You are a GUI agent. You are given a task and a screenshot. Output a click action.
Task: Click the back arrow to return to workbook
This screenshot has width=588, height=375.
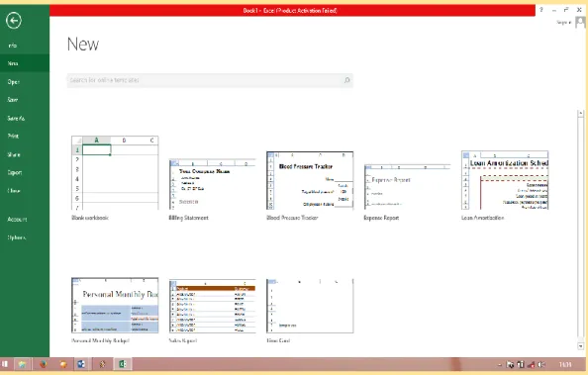(x=14, y=21)
